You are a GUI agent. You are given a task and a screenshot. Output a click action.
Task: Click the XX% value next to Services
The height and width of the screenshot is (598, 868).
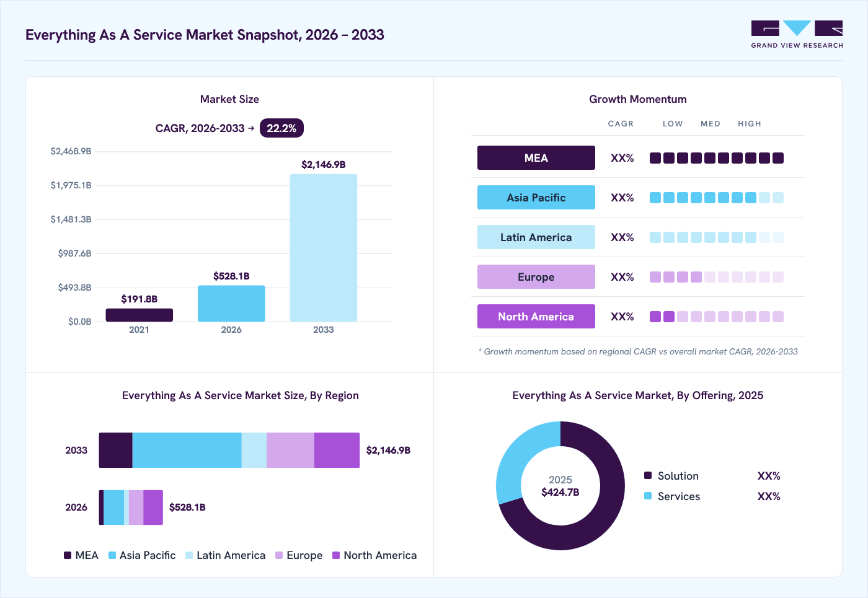tap(769, 496)
